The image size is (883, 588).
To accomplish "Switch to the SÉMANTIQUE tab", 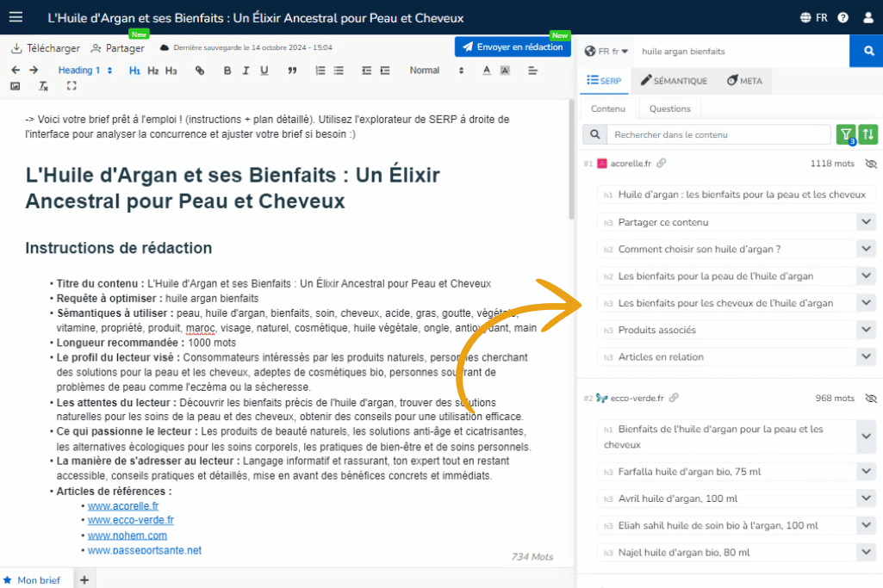I will [x=674, y=80].
